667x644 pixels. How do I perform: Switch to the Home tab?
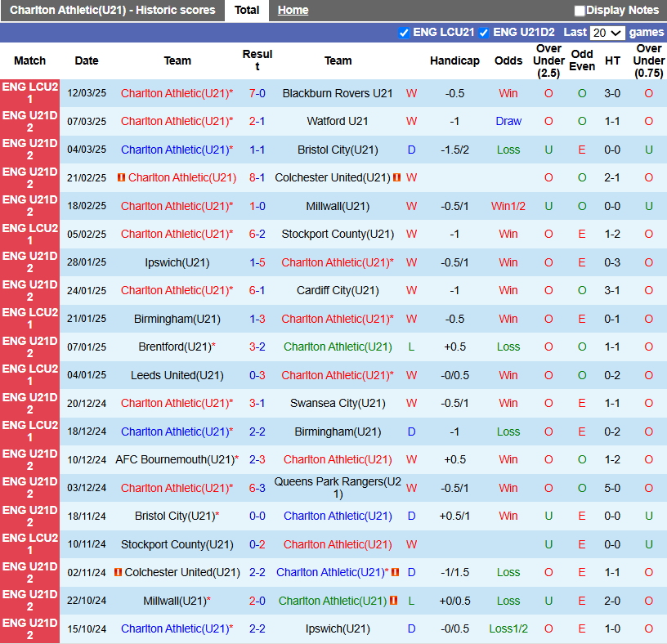[x=293, y=10]
